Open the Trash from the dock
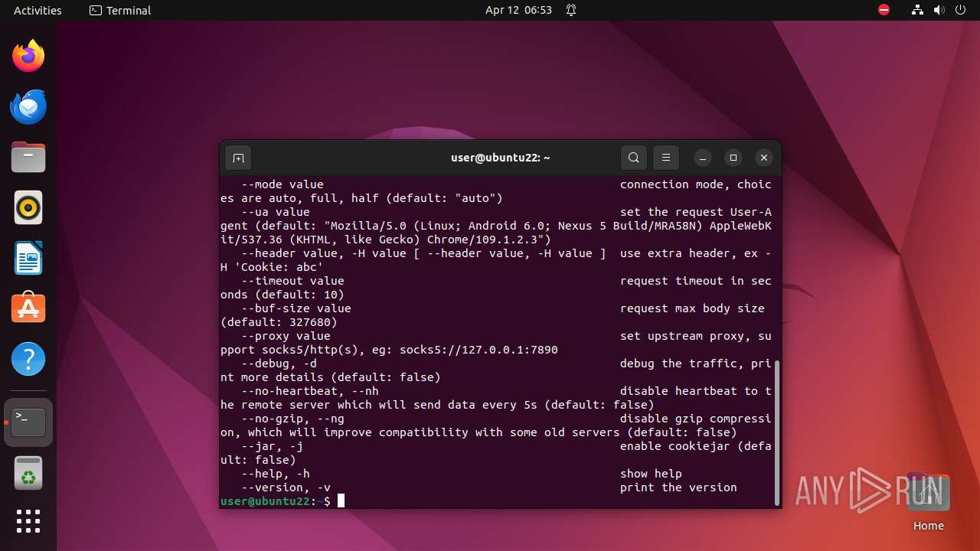980x551 pixels. click(28, 473)
